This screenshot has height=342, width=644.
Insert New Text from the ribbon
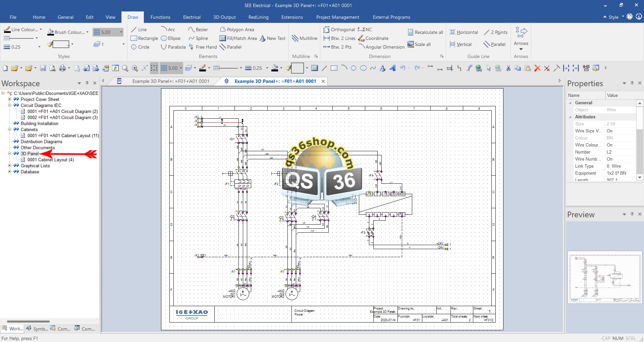(x=273, y=38)
